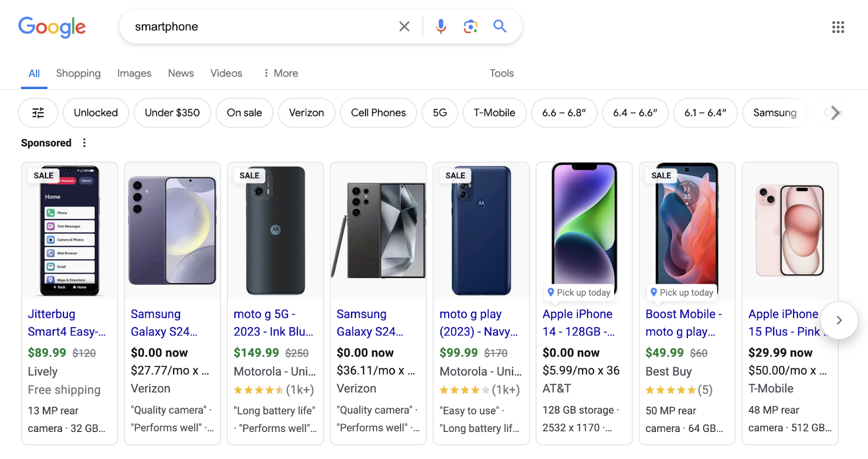
Task: Clear the search query with the X icon
Action: point(404,26)
